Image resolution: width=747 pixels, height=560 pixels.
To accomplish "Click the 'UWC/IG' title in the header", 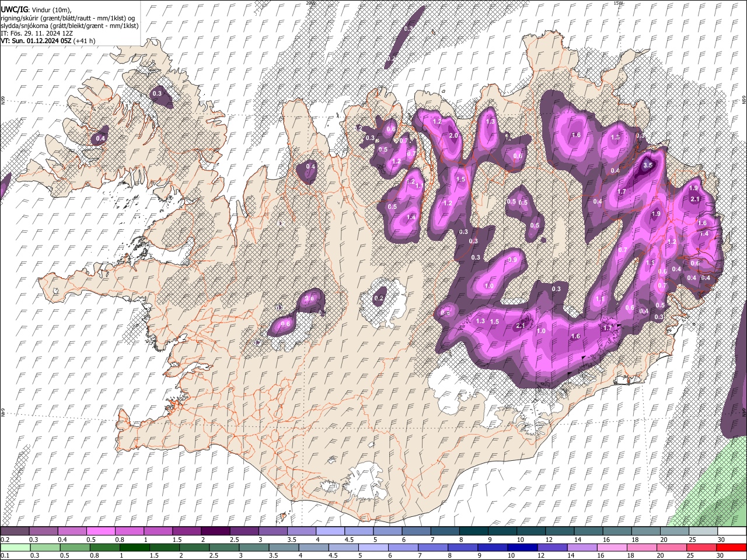I will pos(14,10).
